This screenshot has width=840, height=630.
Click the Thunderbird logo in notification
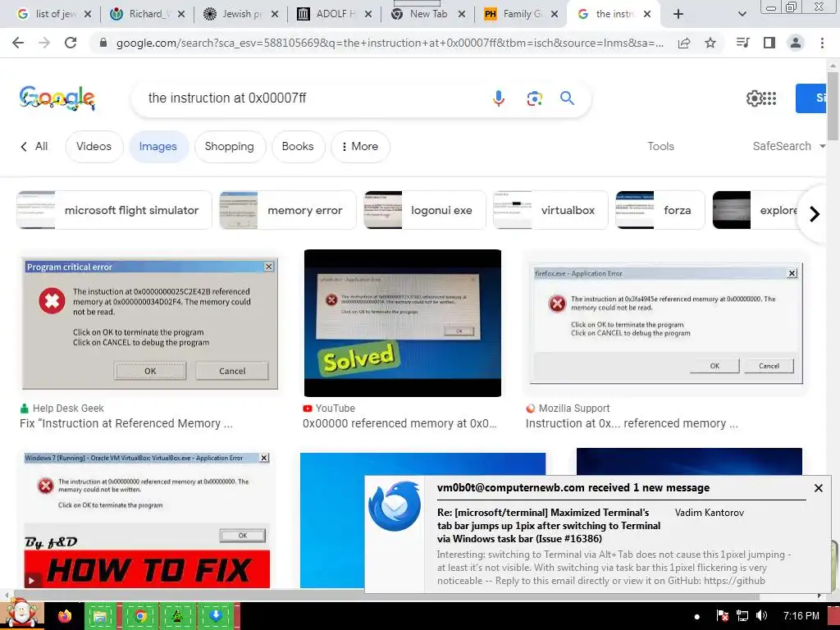tap(395, 505)
